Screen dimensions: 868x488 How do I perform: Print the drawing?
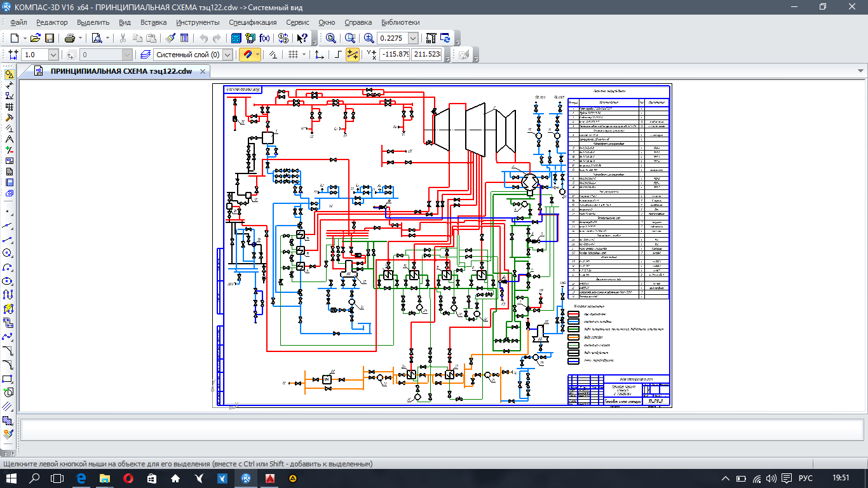click(x=71, y=38)
